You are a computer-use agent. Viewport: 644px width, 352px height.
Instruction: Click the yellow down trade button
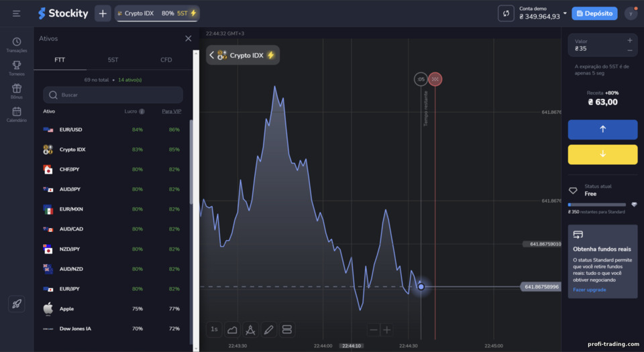point(602,154)
